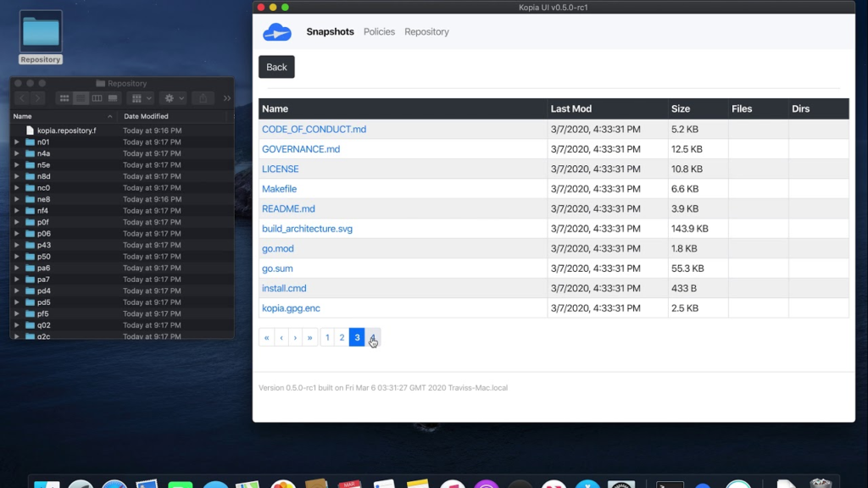
Task: Click Finder's forward navigation arrow
Action: pyautogui.click(x=37, y=98)
